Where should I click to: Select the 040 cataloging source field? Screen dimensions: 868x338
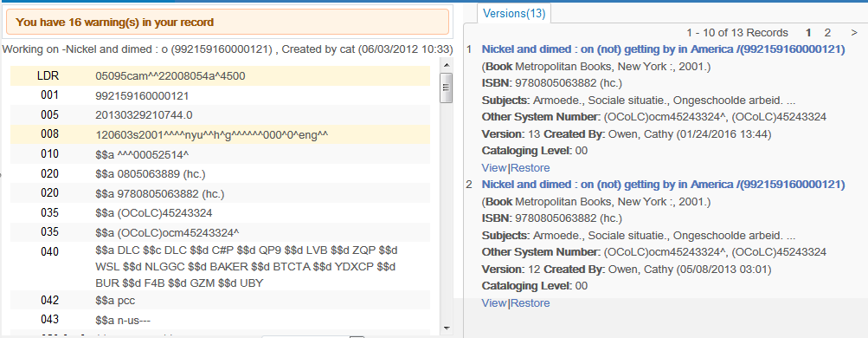pos(247,267)
